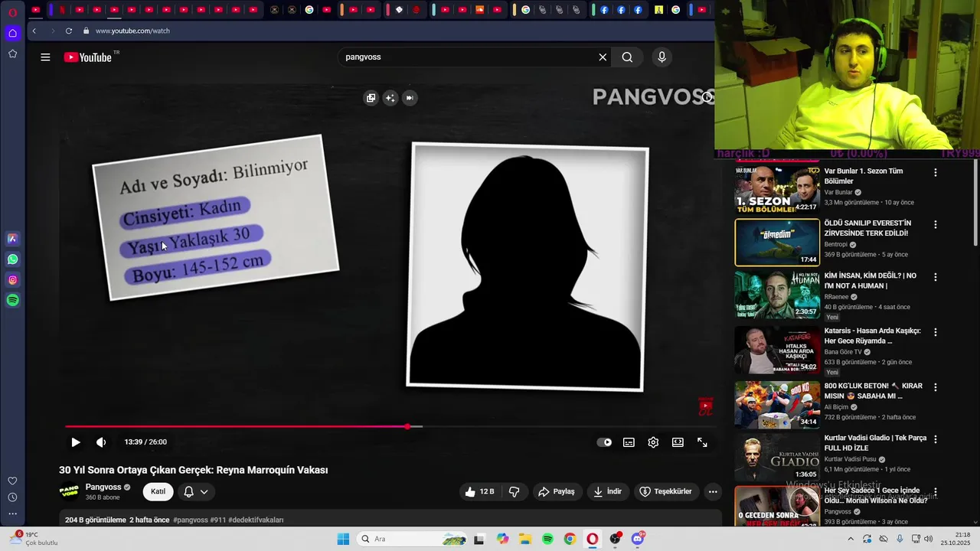Click the YouTube search magnifier button
980x551 pixels.
(x=627, y=57)
